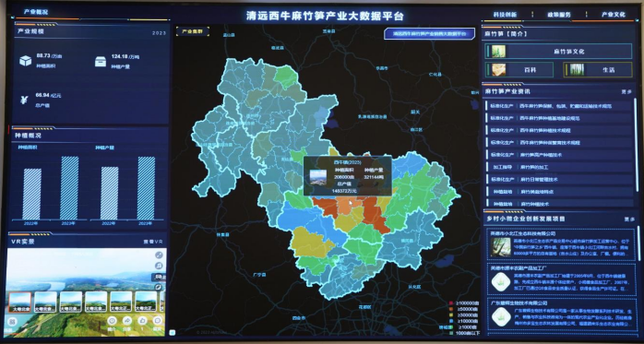Click the 百科 thumbnail icon
Image resolution: width=644 pixels, height=344 pixels.
[x=498, y=70]
